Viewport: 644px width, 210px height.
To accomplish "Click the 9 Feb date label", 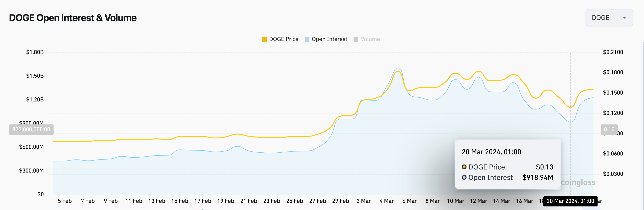I will [111, 201].
